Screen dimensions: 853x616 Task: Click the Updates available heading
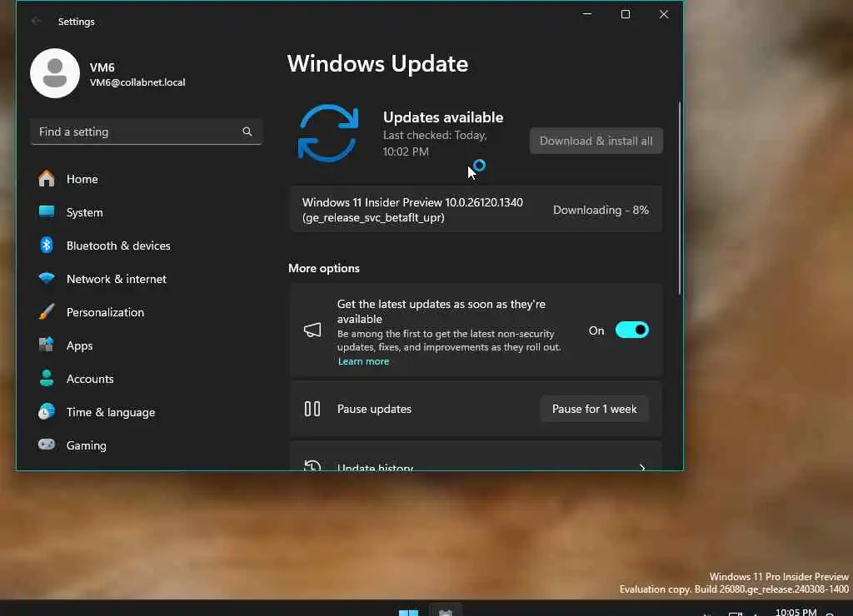point(443,117)
